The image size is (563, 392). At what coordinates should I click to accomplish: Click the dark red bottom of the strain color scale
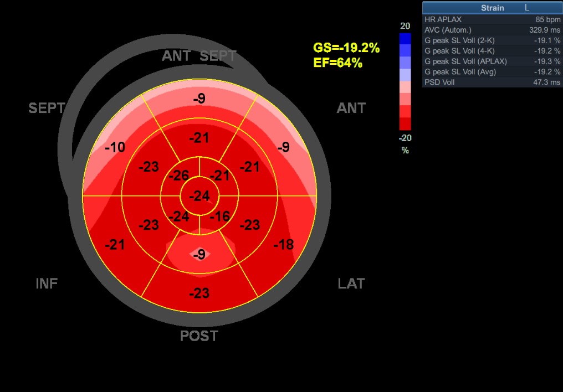405,123
